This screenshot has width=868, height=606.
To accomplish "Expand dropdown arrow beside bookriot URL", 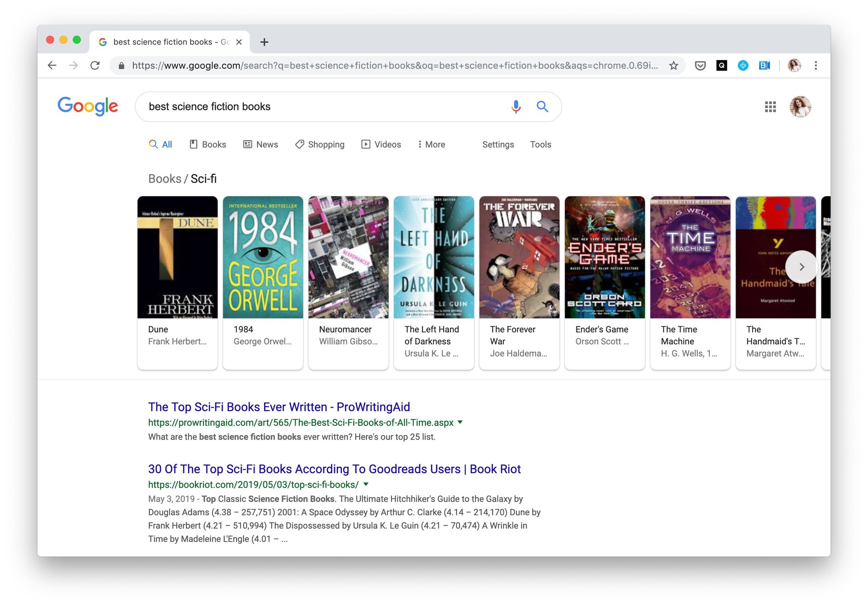I will coord(366,484).
